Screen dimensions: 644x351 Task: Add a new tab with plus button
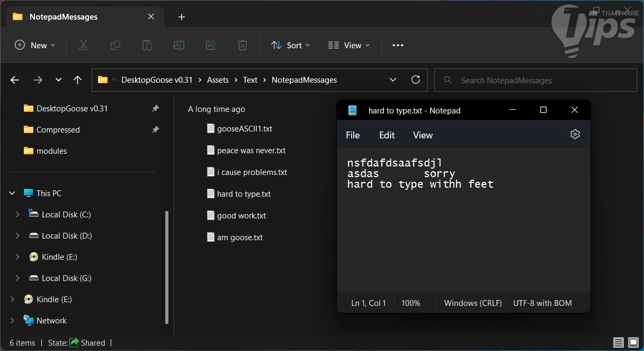(182, 17)
